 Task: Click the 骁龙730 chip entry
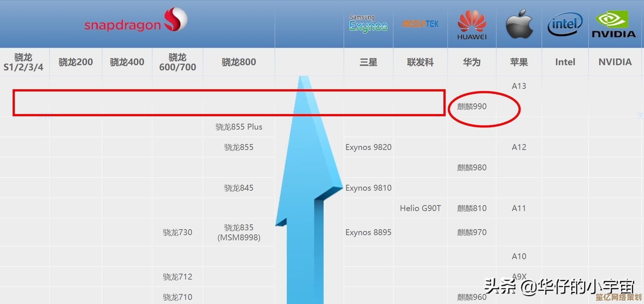coord(178,232)
